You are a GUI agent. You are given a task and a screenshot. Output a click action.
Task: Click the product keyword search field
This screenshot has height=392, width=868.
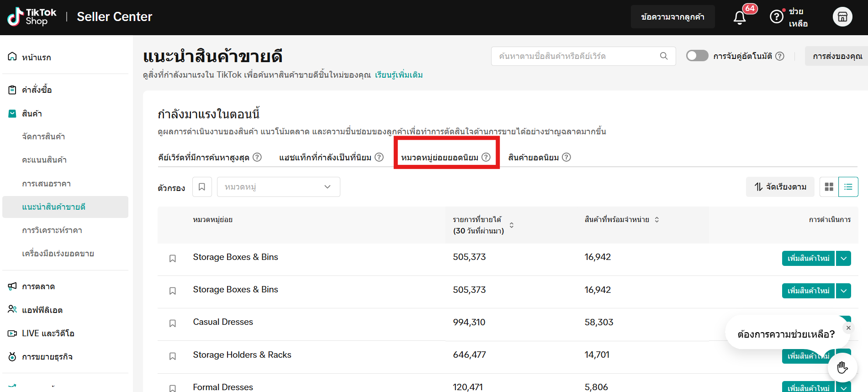coord(576,56)
